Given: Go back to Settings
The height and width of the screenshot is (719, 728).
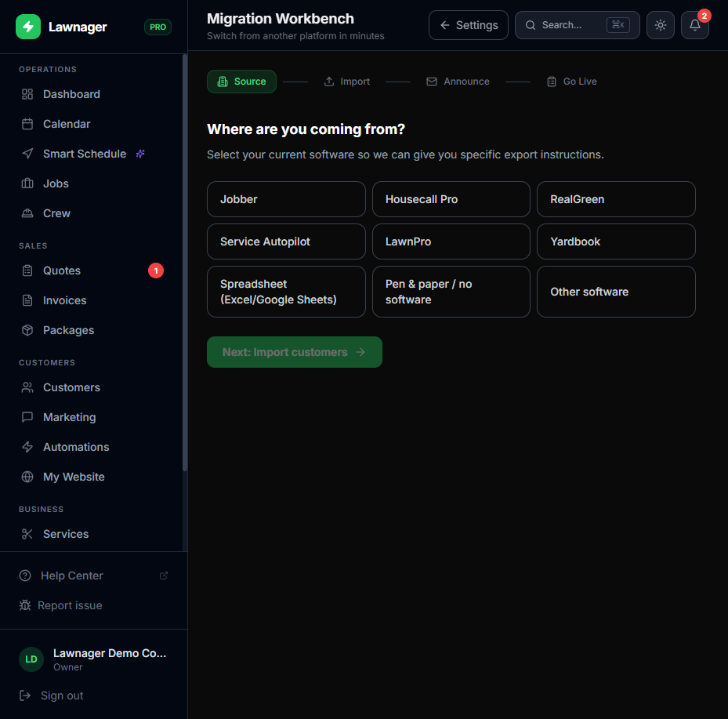Looking at the screenshot, I should point(468,25).
